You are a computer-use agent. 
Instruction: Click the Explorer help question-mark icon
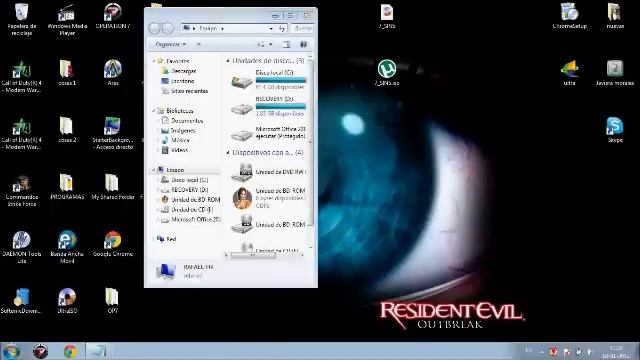(x=303, y=44)
